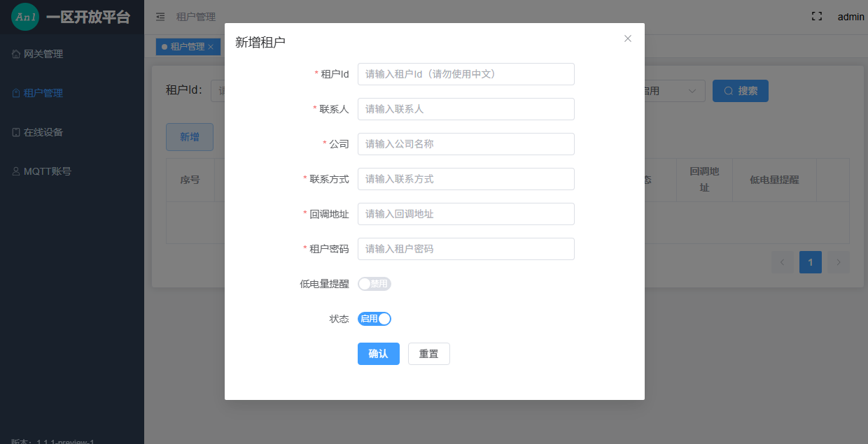Click the 租户密码 input field
868x444 pixels.
pyautogui.click(x=465, y=249)
